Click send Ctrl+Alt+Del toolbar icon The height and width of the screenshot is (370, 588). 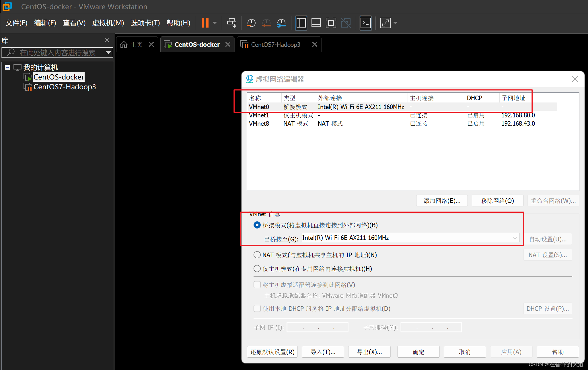point(231,23)
